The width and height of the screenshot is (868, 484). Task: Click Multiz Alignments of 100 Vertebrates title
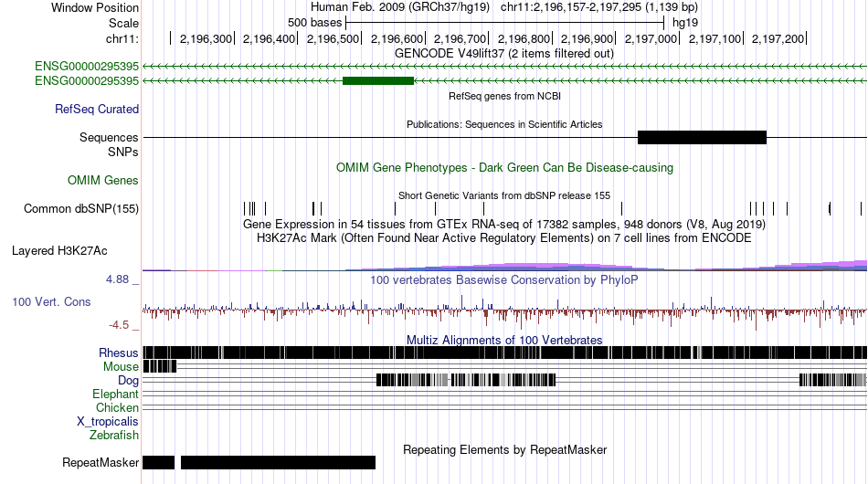504,340
